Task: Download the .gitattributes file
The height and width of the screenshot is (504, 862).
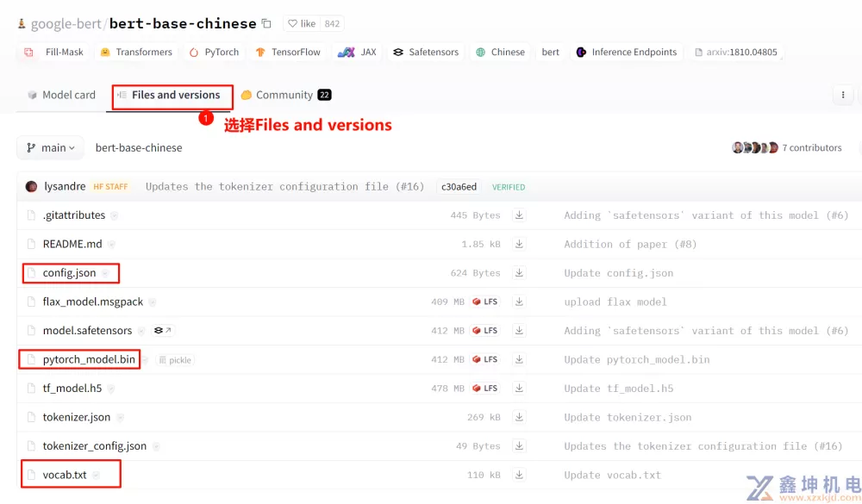Action: pyautogui.click(x=519, y=215)
